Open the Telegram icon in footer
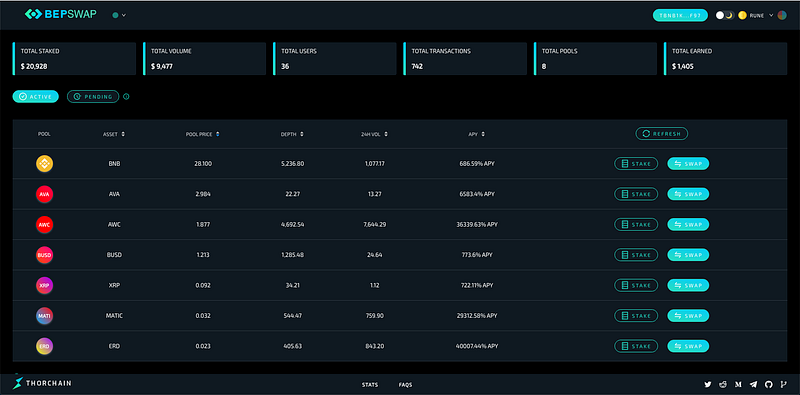Screen dimensions: 800x395 754,384
